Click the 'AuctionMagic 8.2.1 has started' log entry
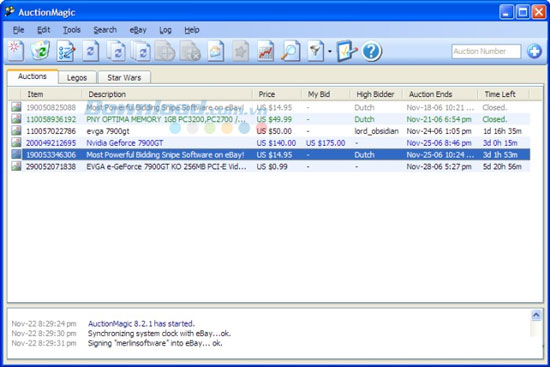The height and width of the screenshot is (367, 550). click(141, 323)
